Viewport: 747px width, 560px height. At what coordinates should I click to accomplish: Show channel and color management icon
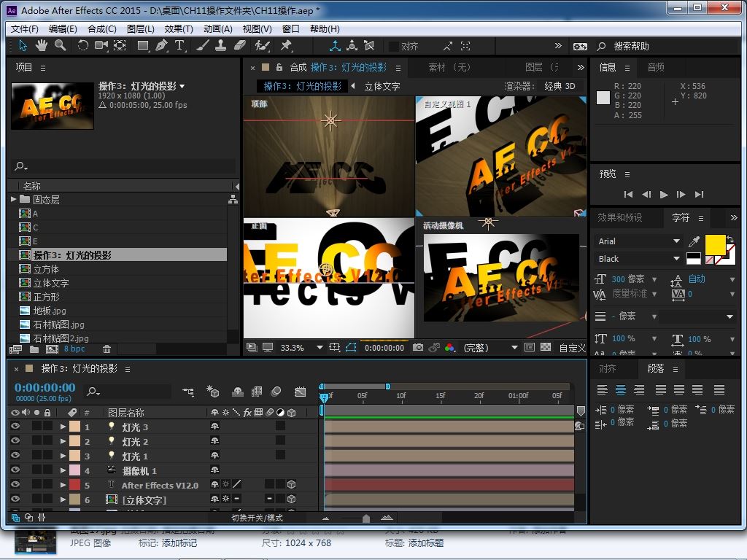click(449, 348)
